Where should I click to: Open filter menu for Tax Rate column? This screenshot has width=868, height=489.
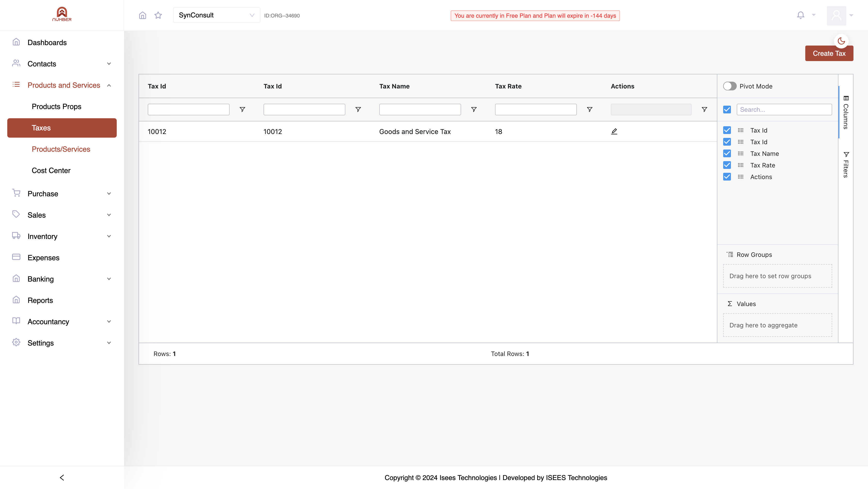click(590, 109)
